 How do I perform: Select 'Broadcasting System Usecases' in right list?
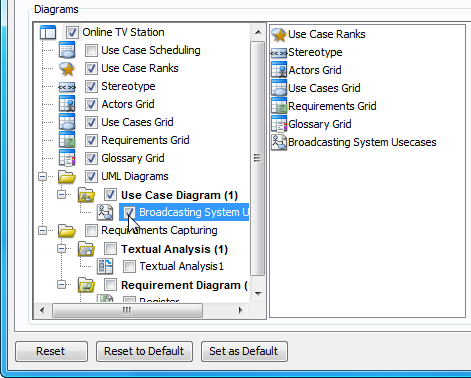tap(362, 142)
